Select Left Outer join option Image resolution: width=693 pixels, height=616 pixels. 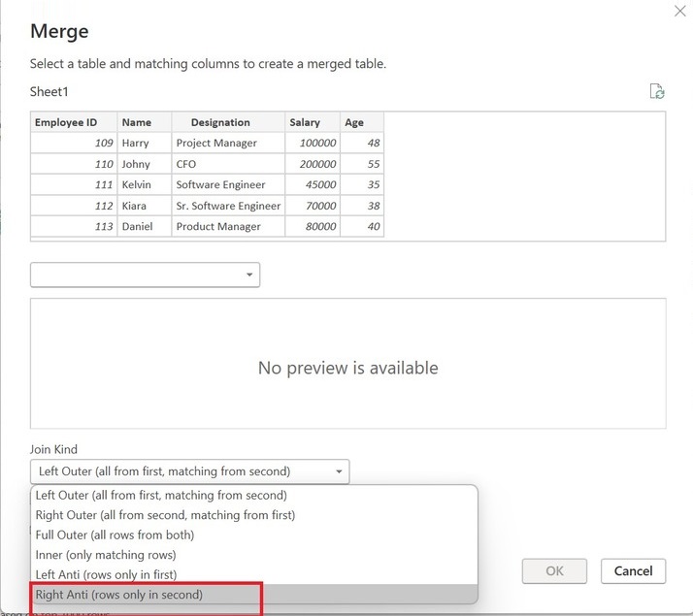(x=161, y=495)
